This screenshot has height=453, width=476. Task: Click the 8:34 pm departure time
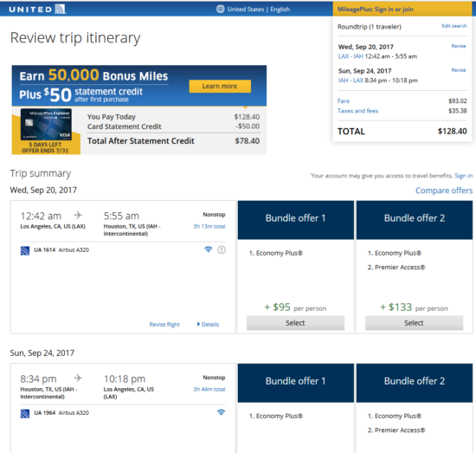pos(38,379)
